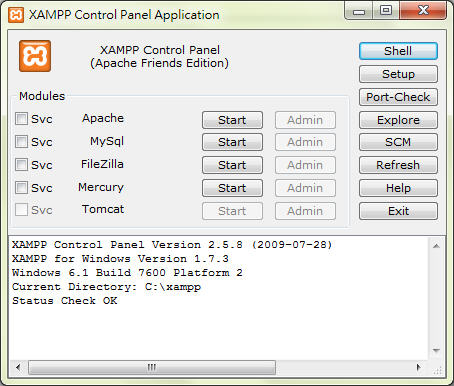
Task: Click the large orange XAMPP logo
Action: pyautogui.click(x=35, y=56)
